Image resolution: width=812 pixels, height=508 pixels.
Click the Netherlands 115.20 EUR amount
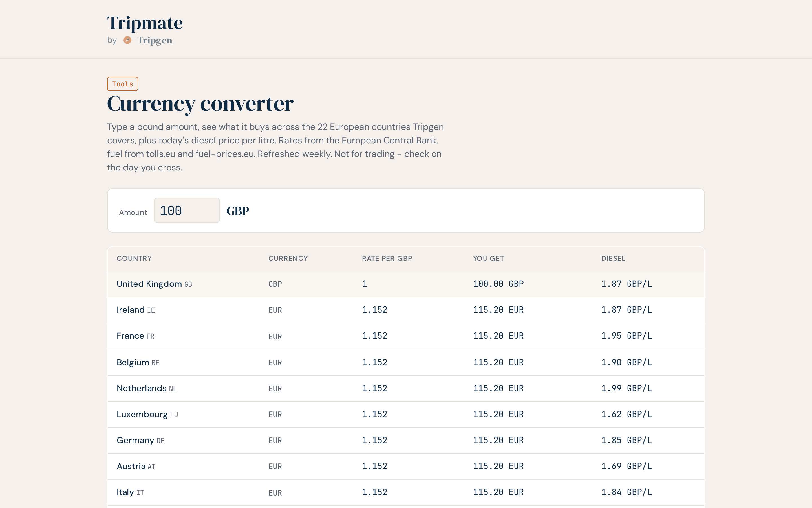498,388
